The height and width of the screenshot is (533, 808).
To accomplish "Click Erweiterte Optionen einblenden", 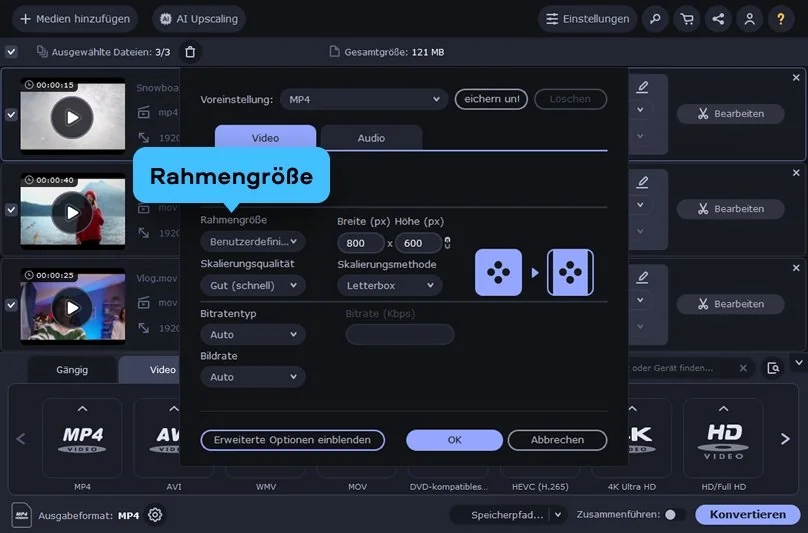I will (x=292, y=440).
